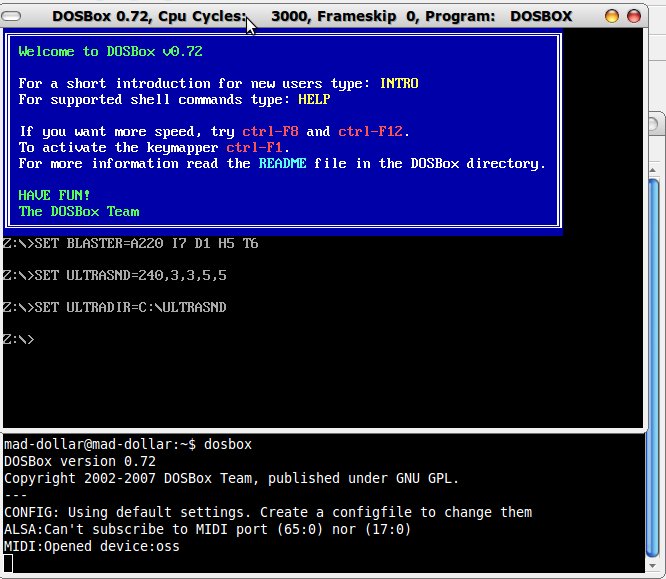
Task: Click the HAVE FUN! green text
Action: (x=54, y=196)
